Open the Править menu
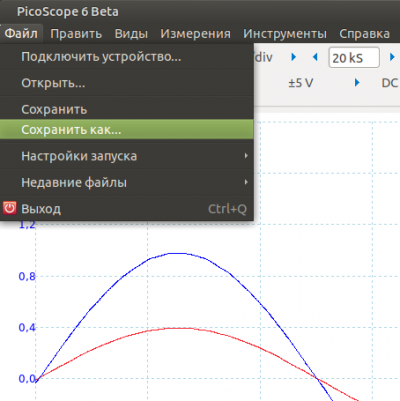 (76, 34)
